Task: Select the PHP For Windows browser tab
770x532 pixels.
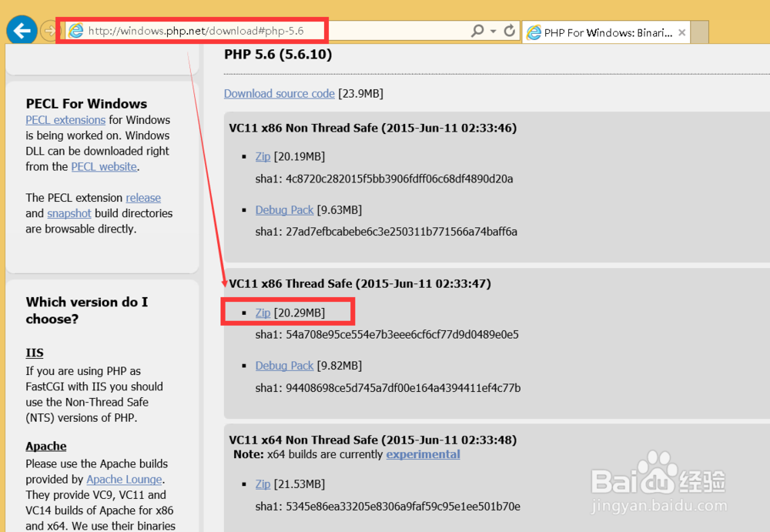Action: (x=608, y=32)
